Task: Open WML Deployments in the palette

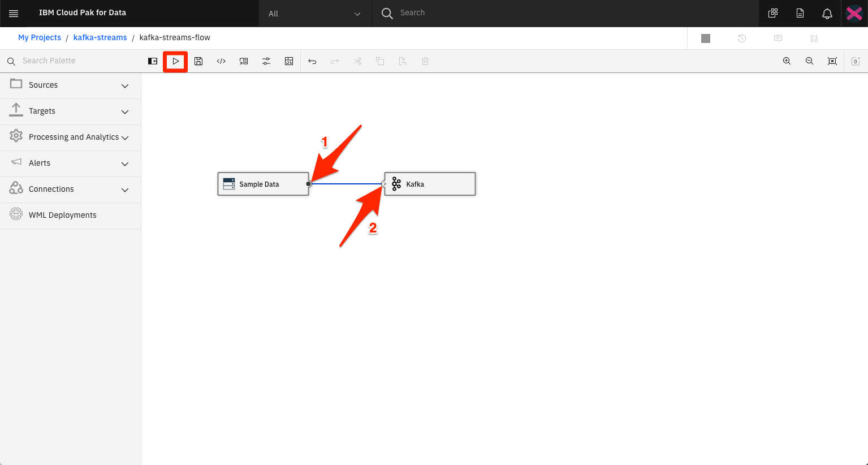Action: click(x=71, y=215)
